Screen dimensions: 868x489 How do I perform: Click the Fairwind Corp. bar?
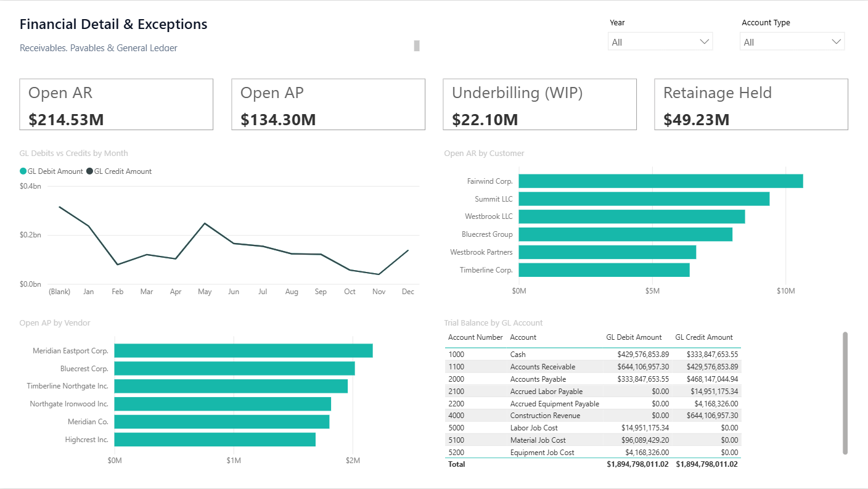661,181
